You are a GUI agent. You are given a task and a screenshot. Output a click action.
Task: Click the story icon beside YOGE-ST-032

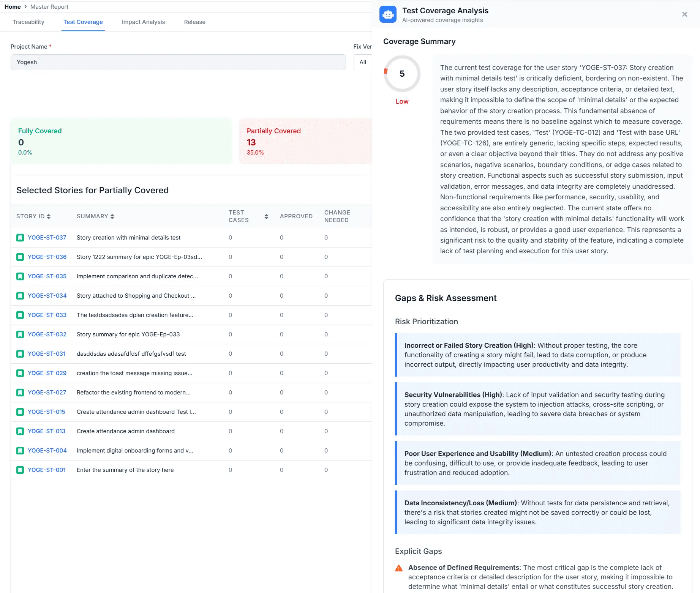click(x=20, y=334)
